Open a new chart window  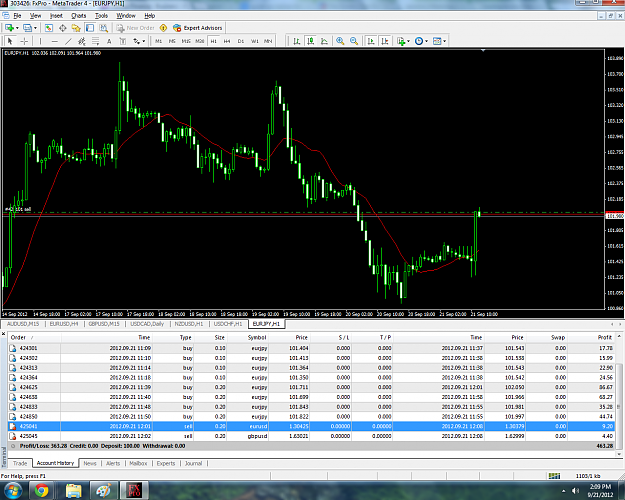[9, 28]
